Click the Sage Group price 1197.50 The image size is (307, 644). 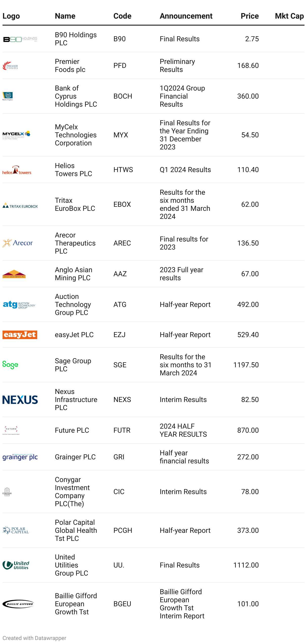(x=246, y=365)
